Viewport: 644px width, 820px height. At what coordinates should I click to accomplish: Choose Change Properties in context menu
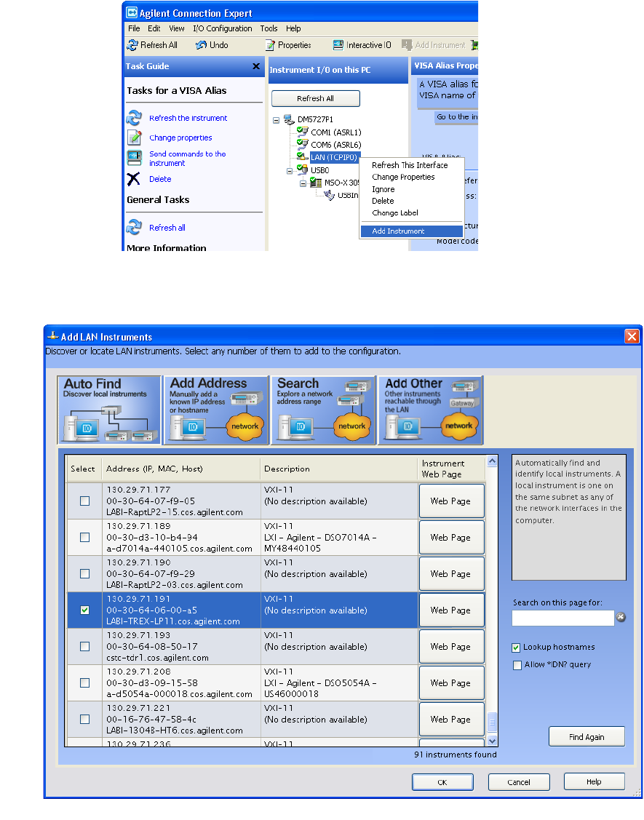coord(411,178)
